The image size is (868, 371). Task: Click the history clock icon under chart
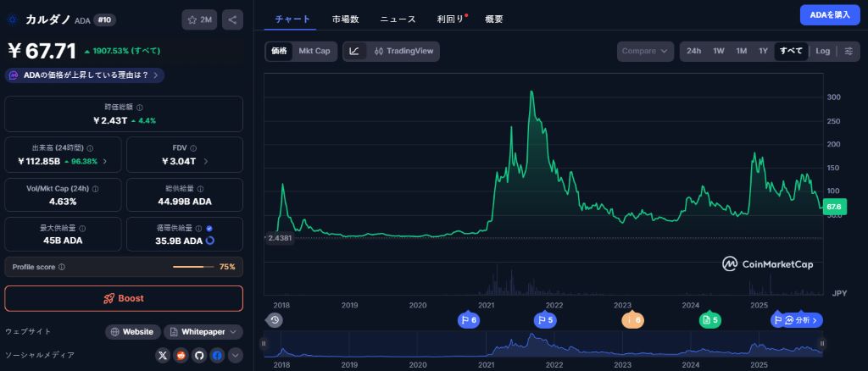click(x=275, y=320)
